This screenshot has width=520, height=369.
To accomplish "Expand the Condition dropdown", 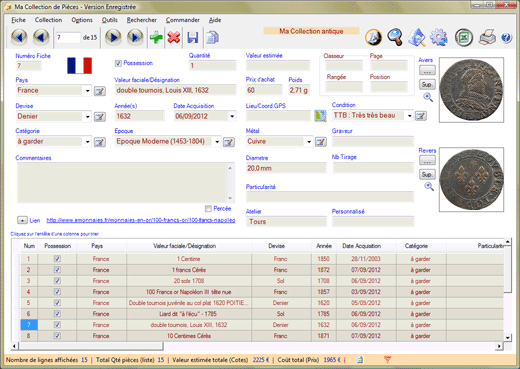I will coord(409,116).
